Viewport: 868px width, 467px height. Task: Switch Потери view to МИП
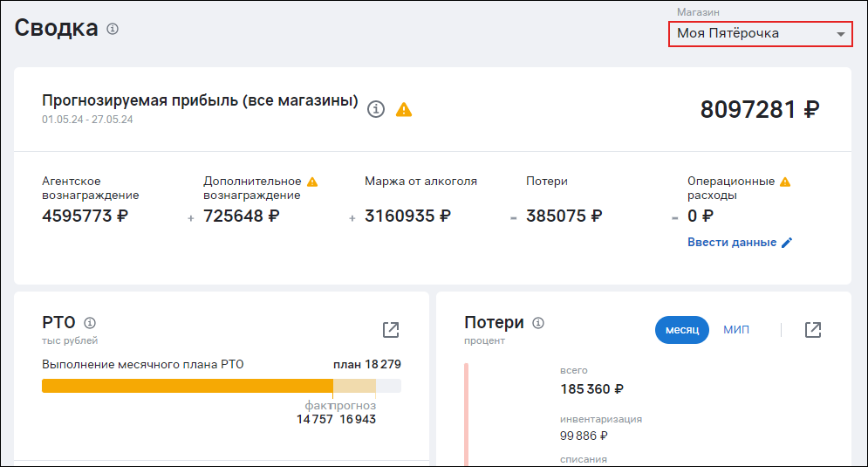(x=736, y=330)
